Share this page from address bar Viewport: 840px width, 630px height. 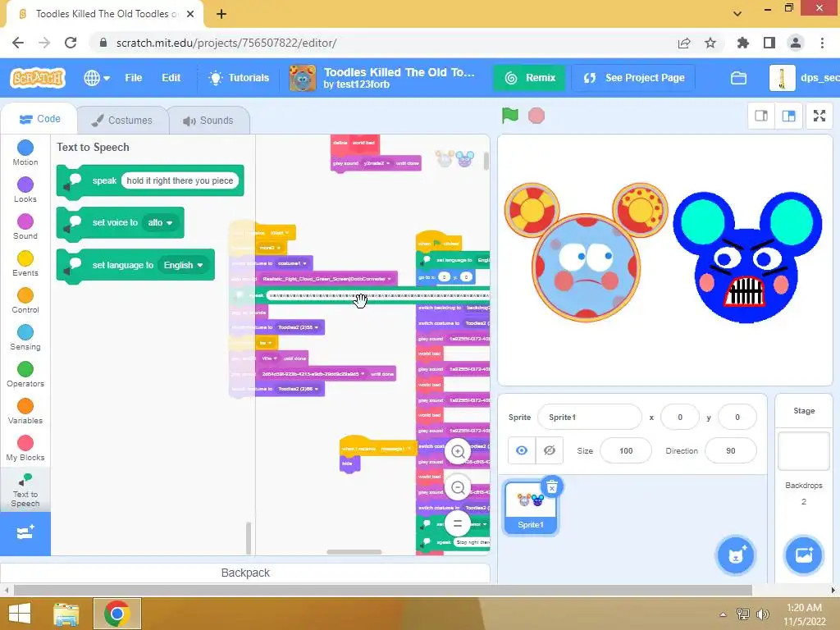tap(684, 43)
